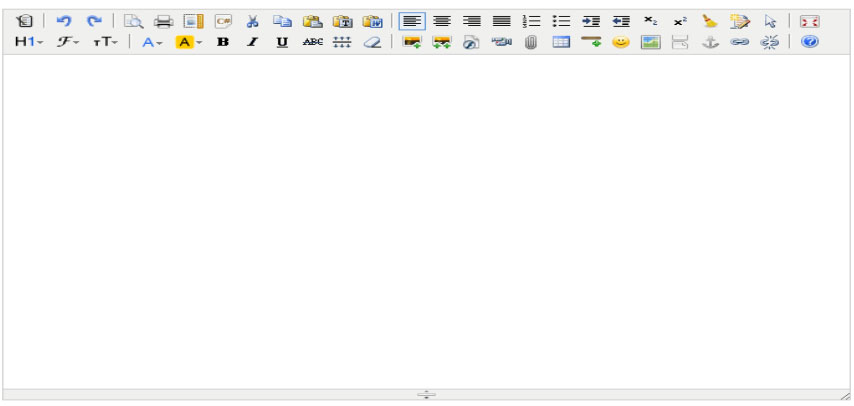Apply quick format icon
854x406 pixels.
click(740, 22)
